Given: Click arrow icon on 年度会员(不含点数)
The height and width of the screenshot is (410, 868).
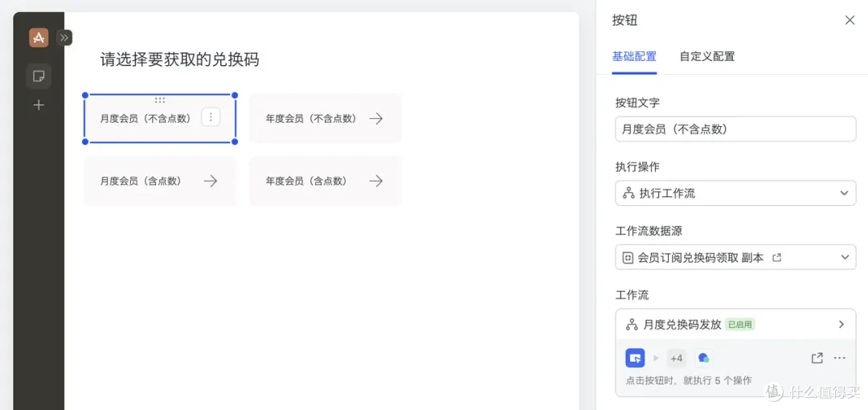Looking at the screenshot, I should tap(376, 118).
